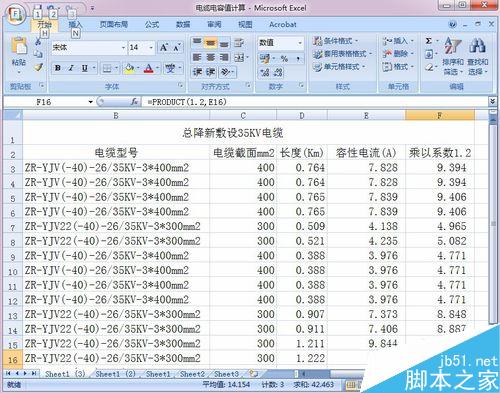Toggle bottom vertical alignment

[224, 43]
